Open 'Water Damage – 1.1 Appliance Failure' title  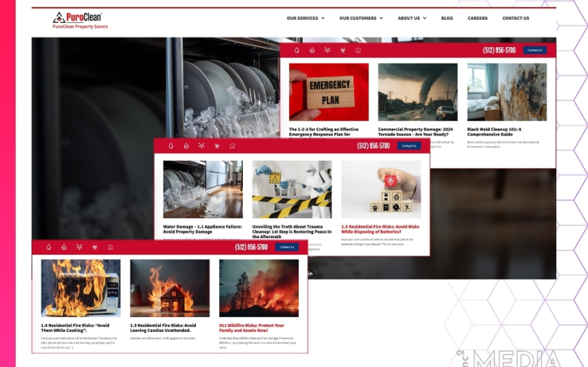pos(203,229)
